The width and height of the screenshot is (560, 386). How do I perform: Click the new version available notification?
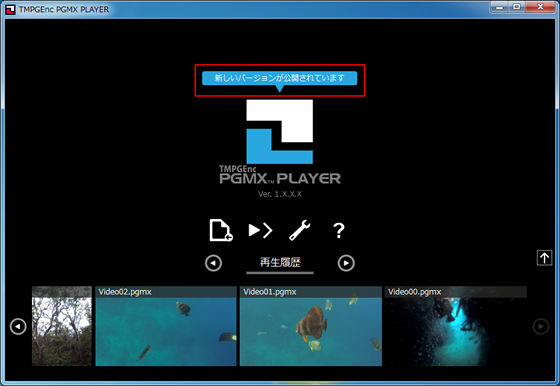tap(280, 78)
